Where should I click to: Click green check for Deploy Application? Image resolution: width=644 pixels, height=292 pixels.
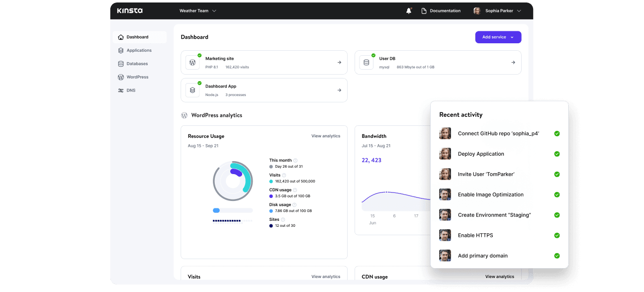[557, 154]
